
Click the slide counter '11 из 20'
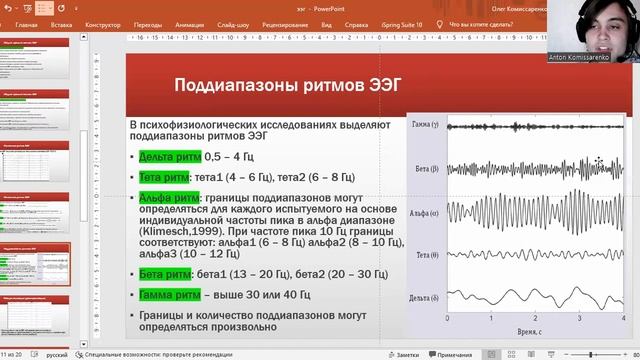tap(11, 355)
